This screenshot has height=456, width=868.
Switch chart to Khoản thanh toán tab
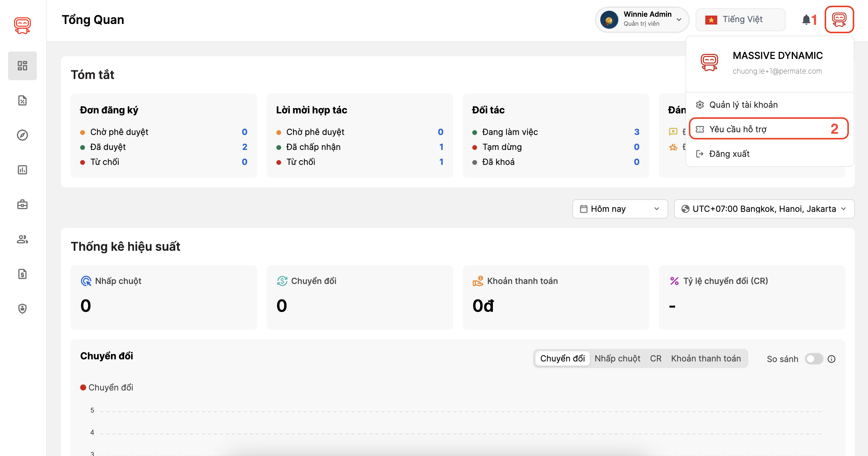point(706,358)
